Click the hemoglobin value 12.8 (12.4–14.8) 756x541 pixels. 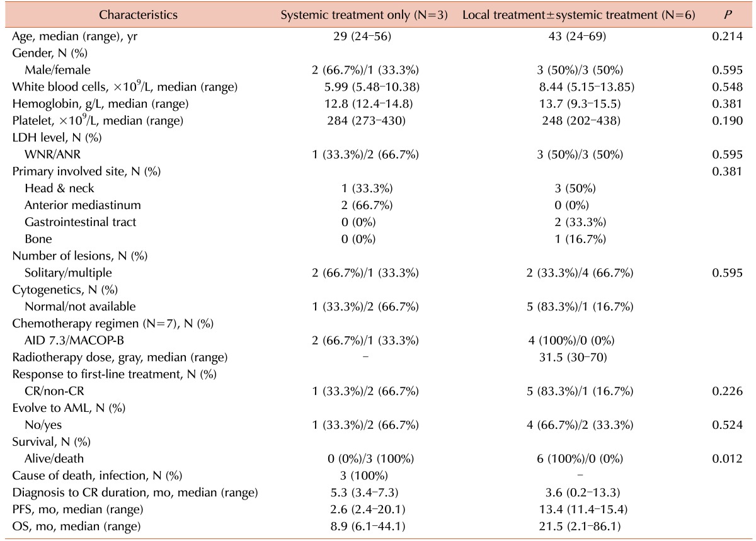[x=364, y=102]
